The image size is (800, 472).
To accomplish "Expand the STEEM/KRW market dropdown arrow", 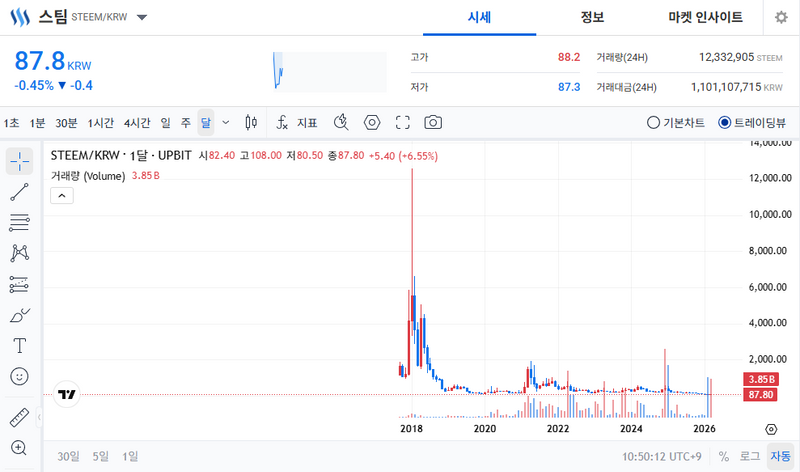I will pos(141,18).
